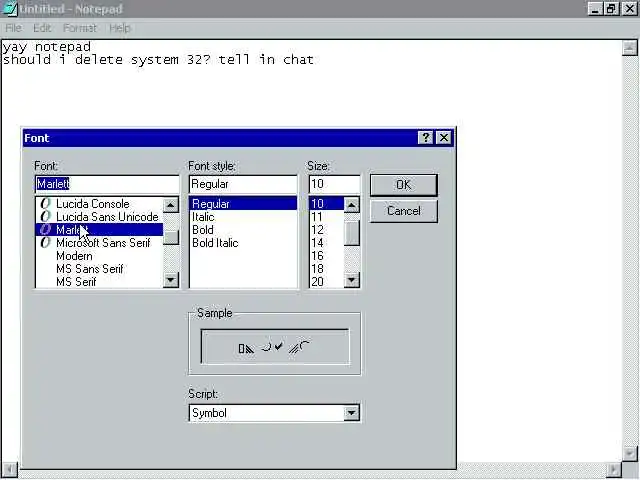Click the Font dialog help question mark button

425,138
